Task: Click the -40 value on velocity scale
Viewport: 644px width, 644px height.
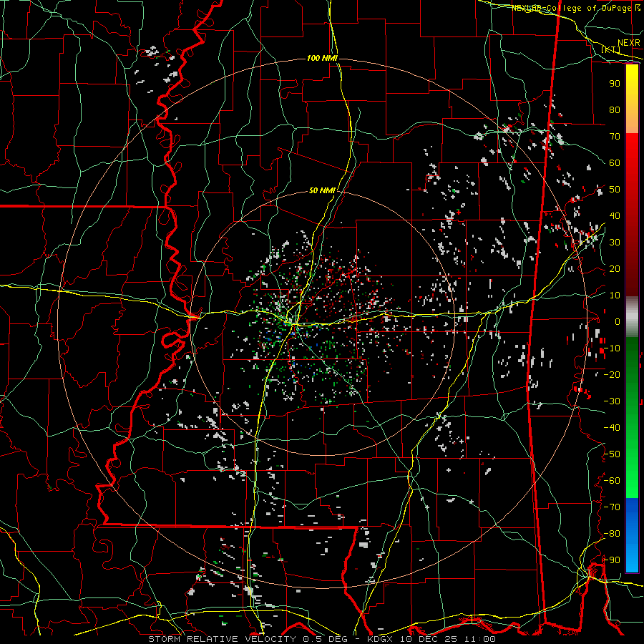Action: [612, 428]
